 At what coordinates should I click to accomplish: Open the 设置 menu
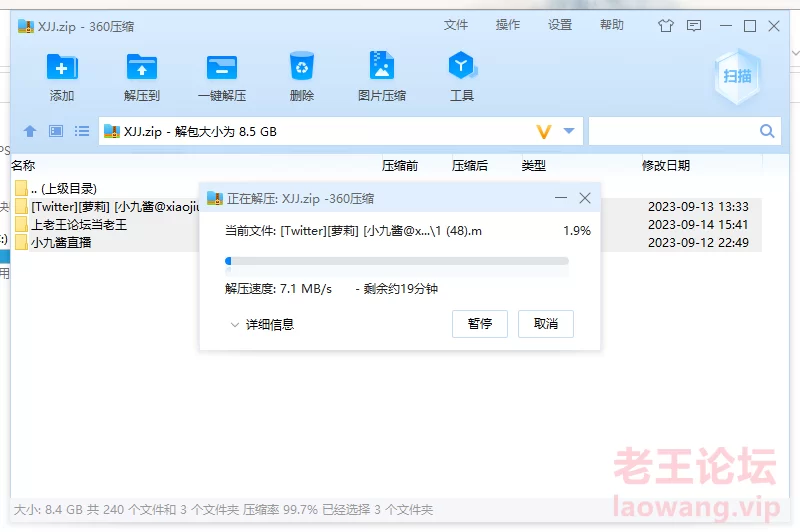pos(560,25)
